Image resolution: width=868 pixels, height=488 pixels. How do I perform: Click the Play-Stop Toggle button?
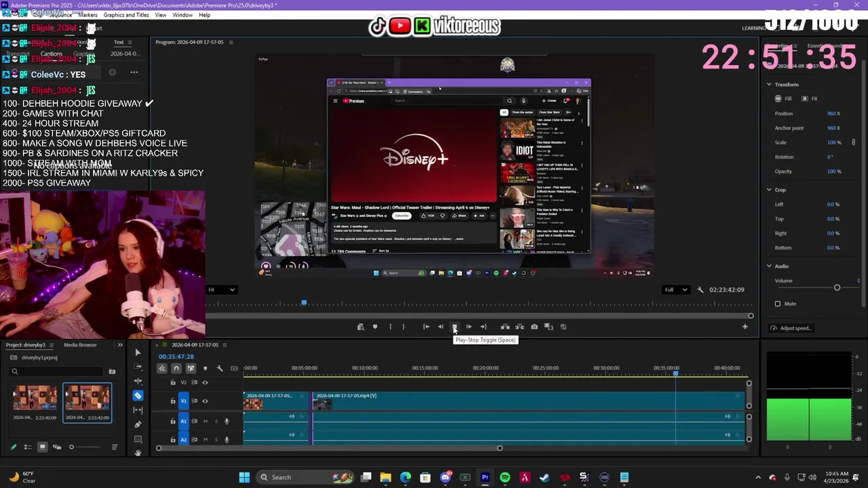(454, 327)
